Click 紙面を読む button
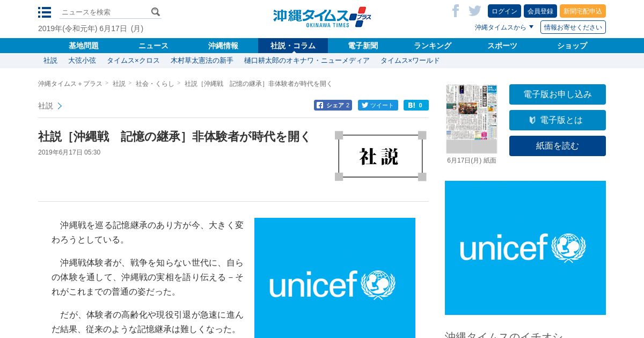This screenshot has height=338, width=644. (x=558, y=146)
